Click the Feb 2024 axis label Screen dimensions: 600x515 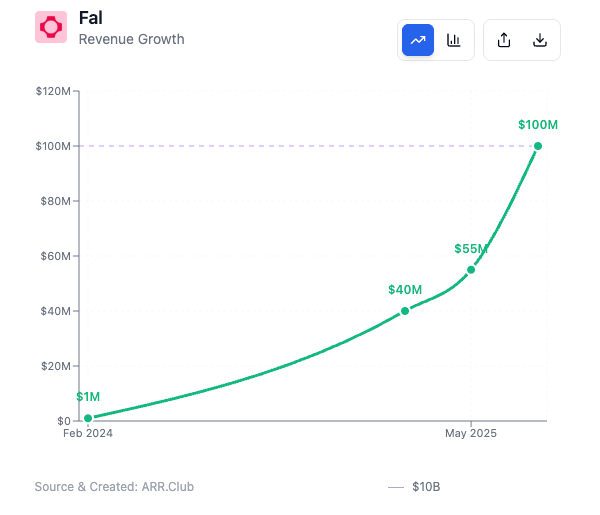88,433
